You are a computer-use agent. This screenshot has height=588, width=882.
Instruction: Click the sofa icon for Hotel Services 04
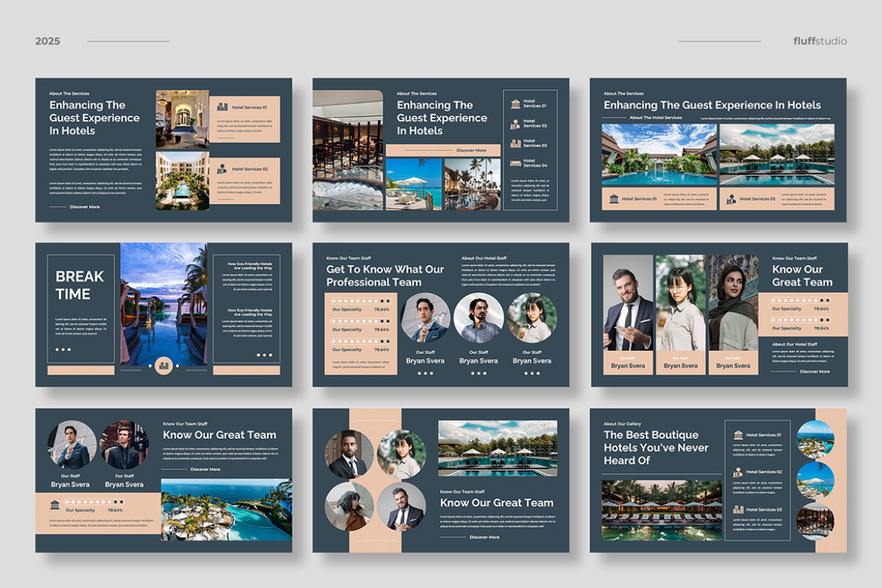click(515, 163)
